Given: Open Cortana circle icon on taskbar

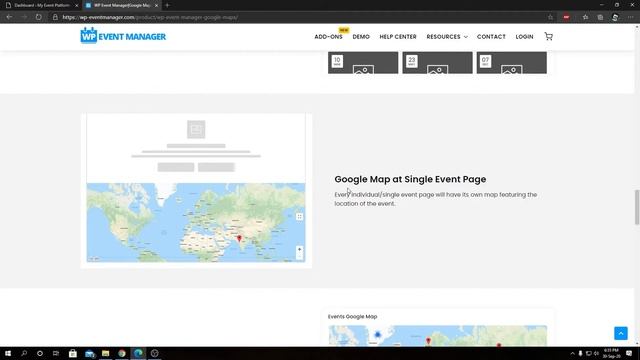Looking at the screenshot, I should [40, 353].
